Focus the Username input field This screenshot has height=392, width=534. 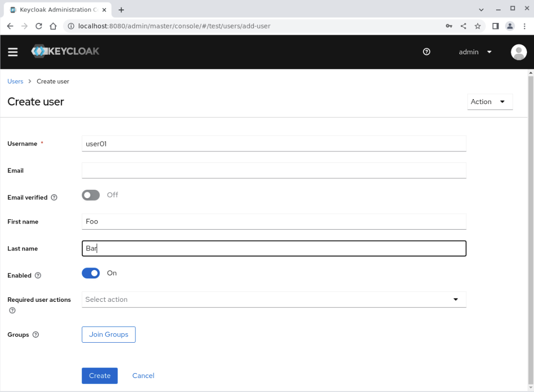pos(274,144)
